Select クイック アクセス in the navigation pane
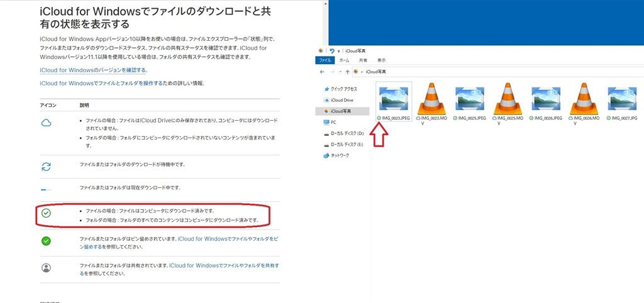 click(x=344, y=89)
